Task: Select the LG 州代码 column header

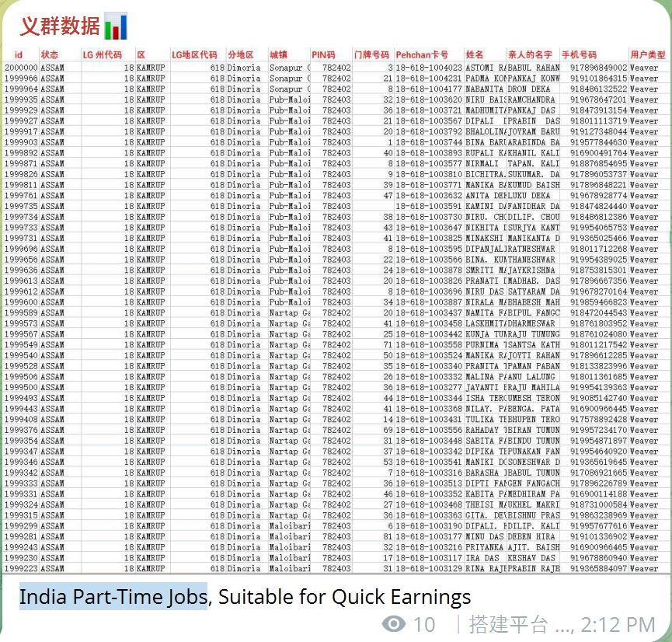Action: pyautogui.click(x=103, y=55)
